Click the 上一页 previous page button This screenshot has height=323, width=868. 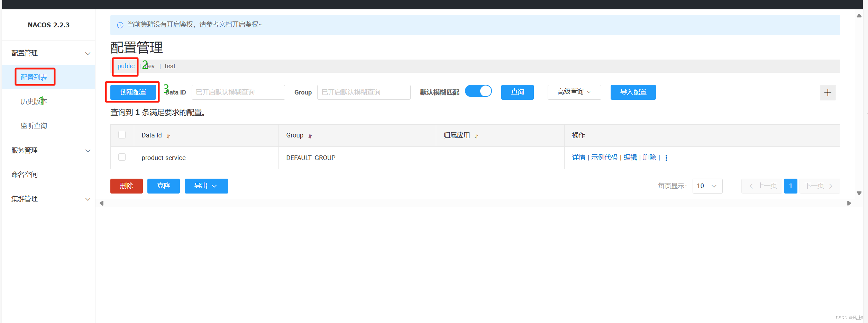pos(762,186)
